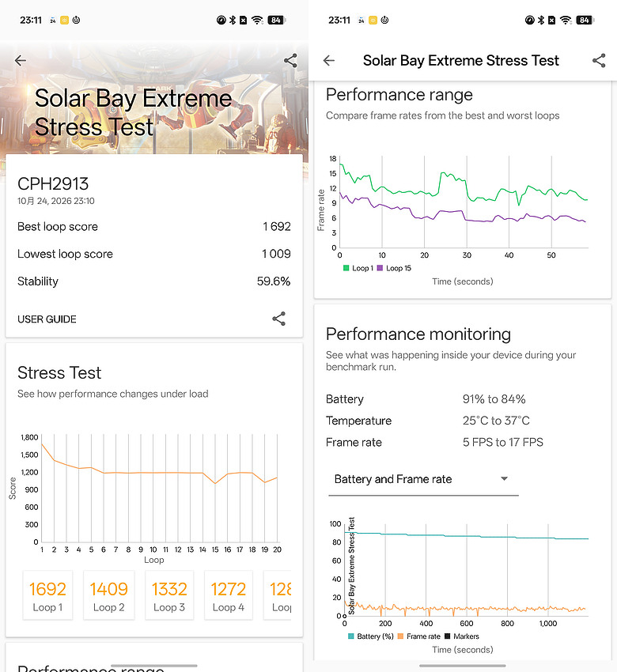Select the Loop 4 score card 1272

228,595
